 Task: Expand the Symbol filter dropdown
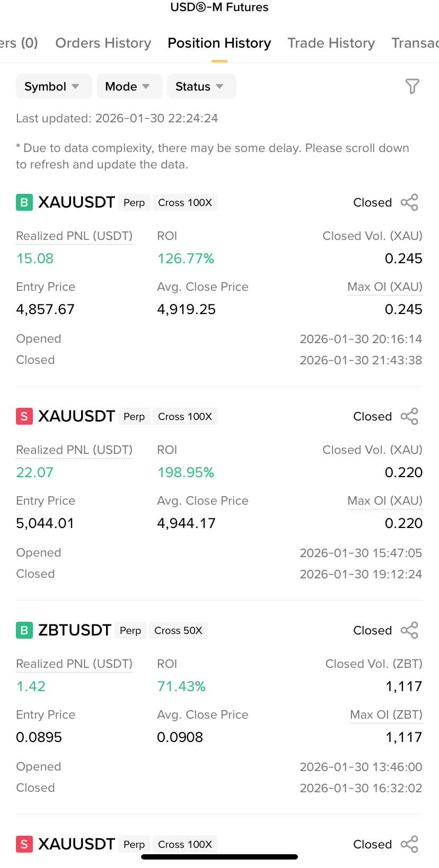[x=52, y=86]
